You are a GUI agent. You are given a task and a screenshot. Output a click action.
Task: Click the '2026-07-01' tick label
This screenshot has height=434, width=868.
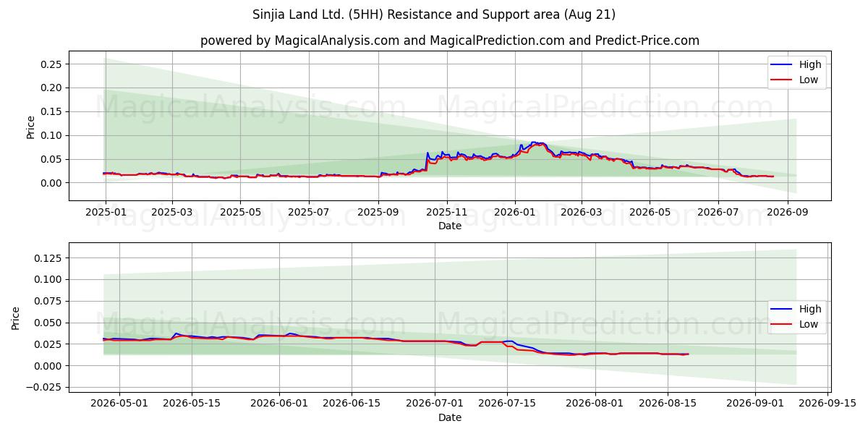(x=435, y=404)
